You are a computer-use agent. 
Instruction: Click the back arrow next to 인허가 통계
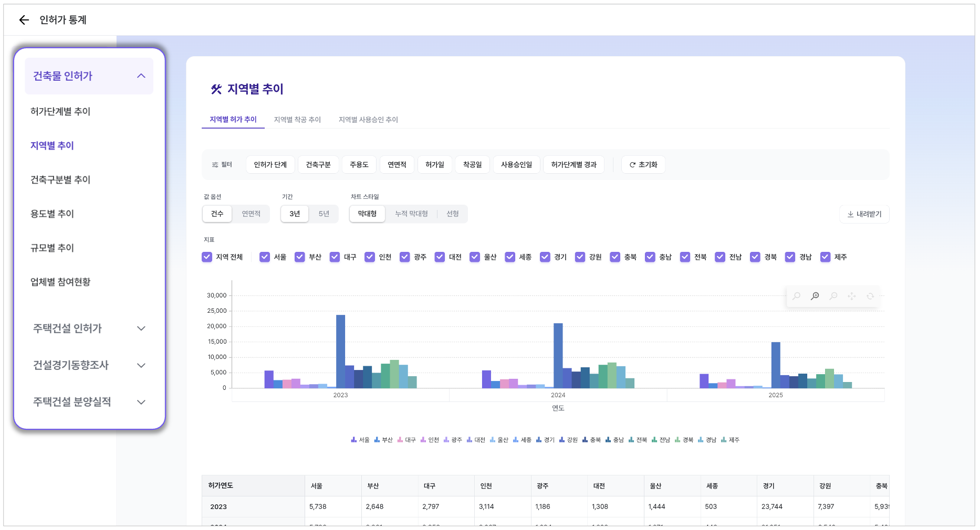tap(24, 20)
